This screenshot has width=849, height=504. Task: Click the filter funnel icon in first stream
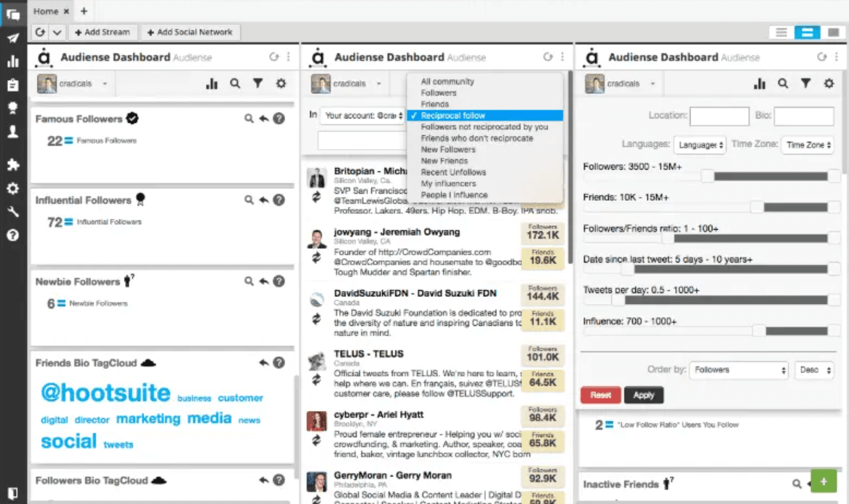coord(258,84)
